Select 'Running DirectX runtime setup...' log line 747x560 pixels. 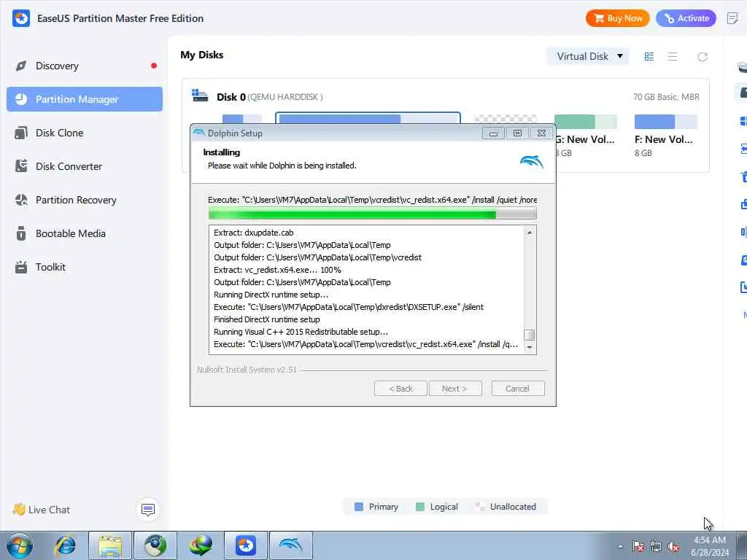coord(271,295)
